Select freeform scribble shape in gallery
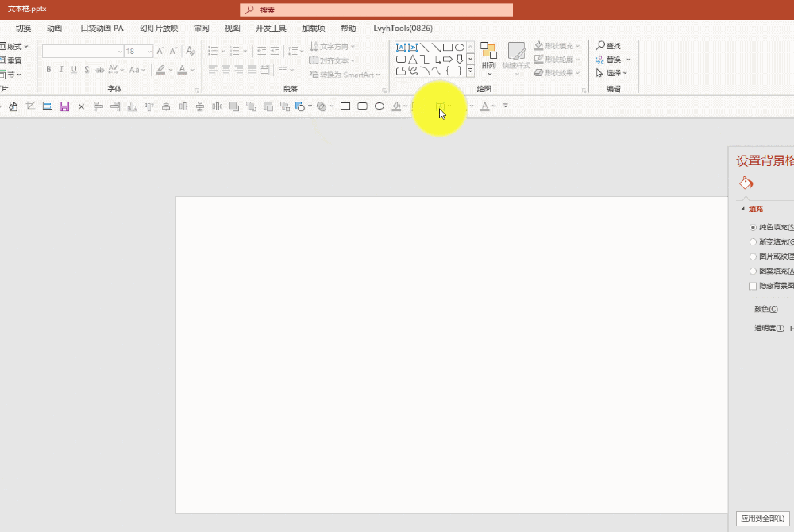The width and height of the screenshot is (794, 532). coord(413,71)
